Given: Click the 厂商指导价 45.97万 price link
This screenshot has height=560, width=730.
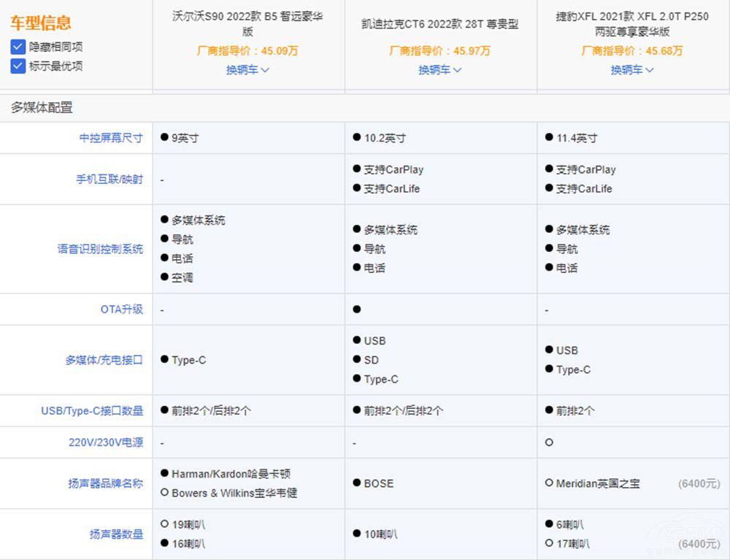Looking at the screenshot, I should click(440, 51).
